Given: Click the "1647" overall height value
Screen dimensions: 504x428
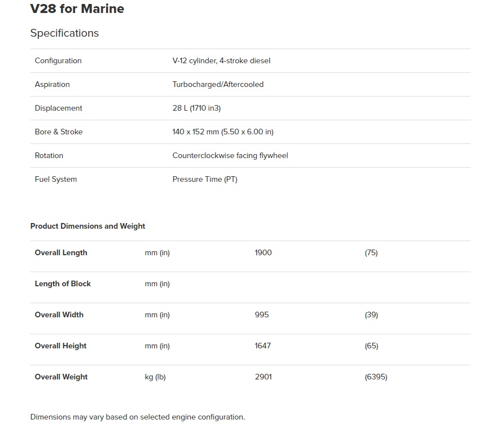Looking at the screenshot, I should tap(262, 346).
